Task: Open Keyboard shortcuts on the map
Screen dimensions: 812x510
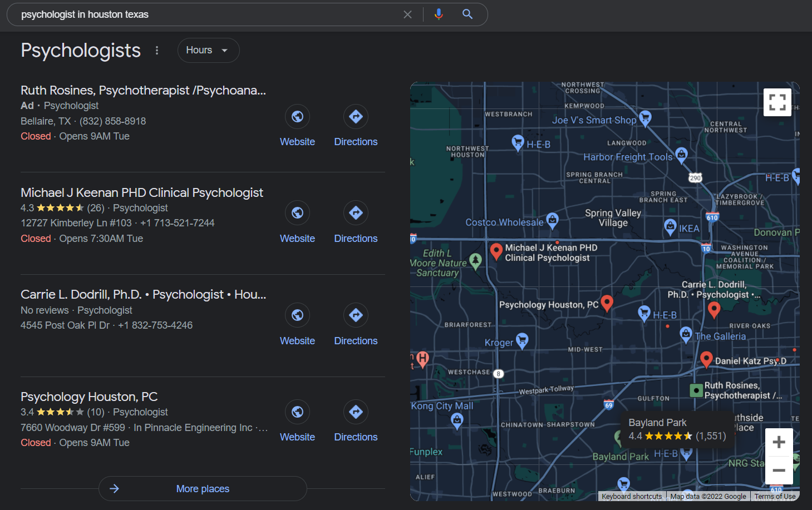Action: pyautogui.click(x=632, y=496)
